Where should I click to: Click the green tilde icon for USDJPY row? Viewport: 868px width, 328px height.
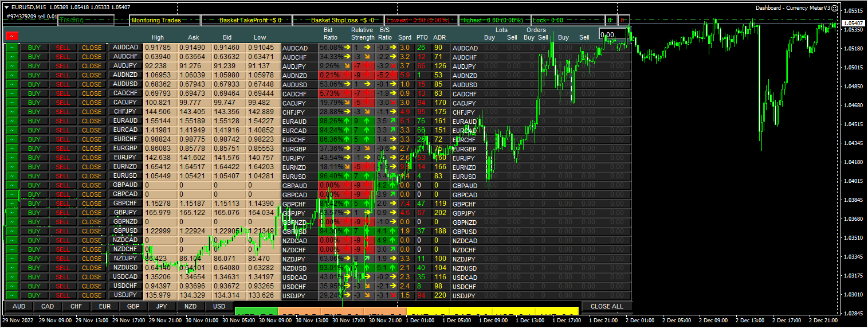click(x=11, y=295)
